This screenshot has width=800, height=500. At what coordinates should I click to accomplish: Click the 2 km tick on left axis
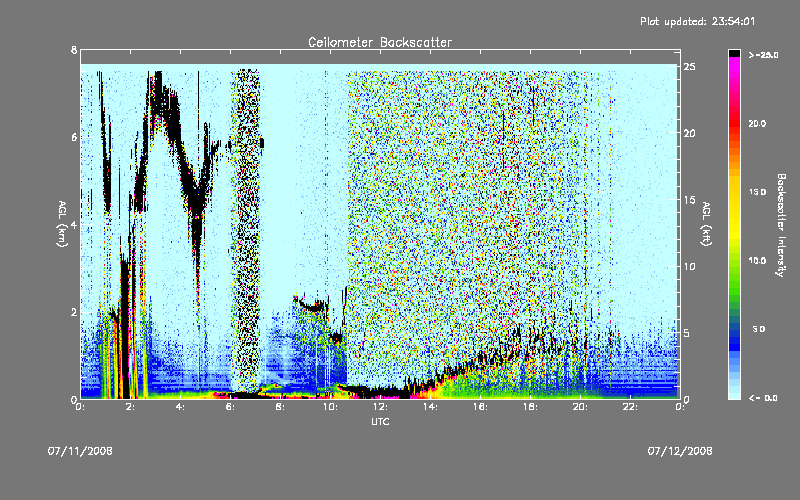(74, 312)
